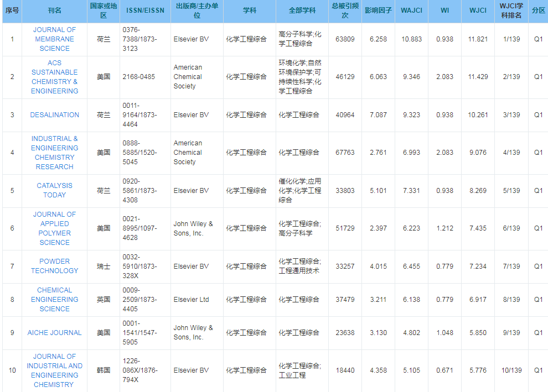Click the 分区 column header
Image resolution: width=548 pixels, height=392 pixels.
(x=538, y=11)
